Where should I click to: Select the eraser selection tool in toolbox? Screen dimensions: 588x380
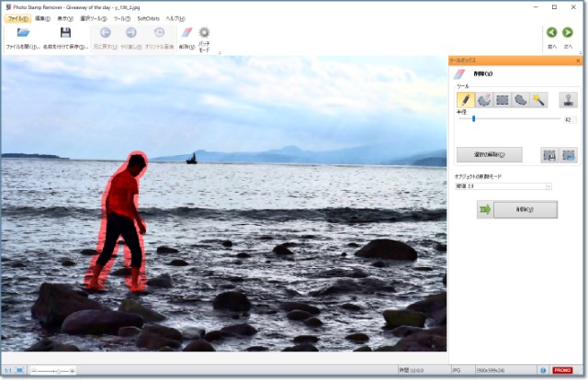(x=484, y=100)
